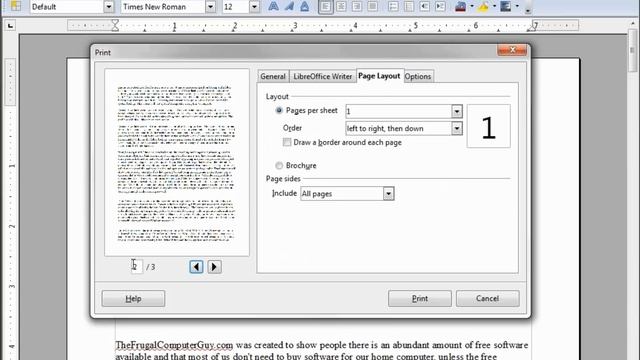Switch to the Options tab
This screenshot has width=640, height=360.
(418, 77)
